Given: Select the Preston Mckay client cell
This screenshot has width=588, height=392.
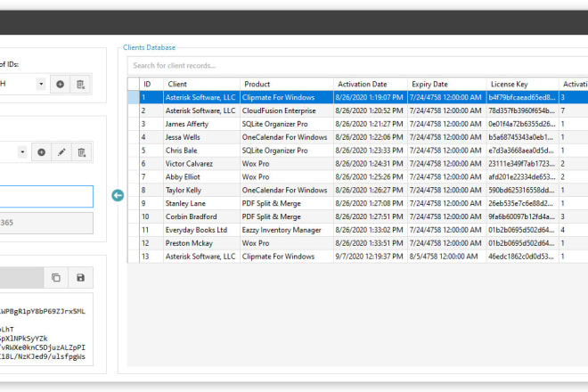Looking at the screenshot, I should coord(201,243).
